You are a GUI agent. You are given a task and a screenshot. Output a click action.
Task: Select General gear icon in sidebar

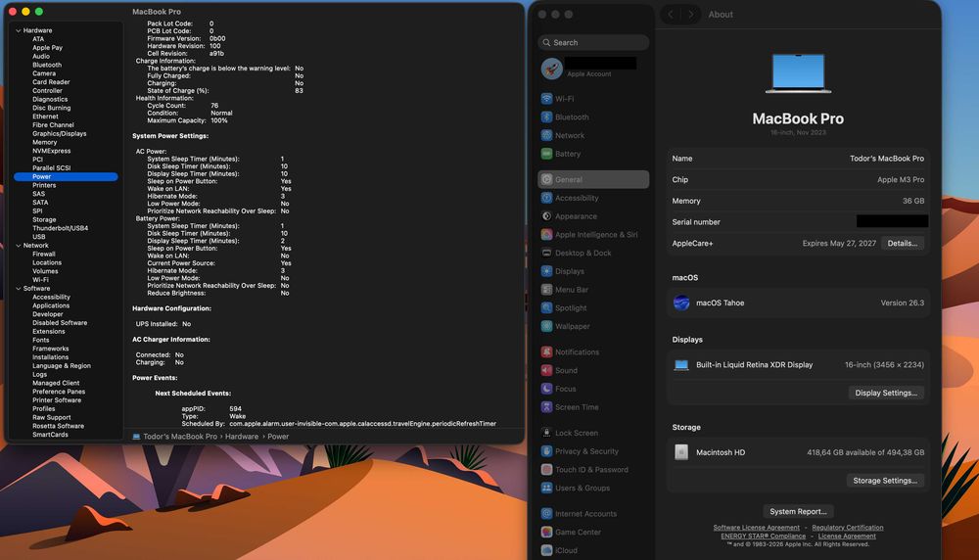coord(546,179)
